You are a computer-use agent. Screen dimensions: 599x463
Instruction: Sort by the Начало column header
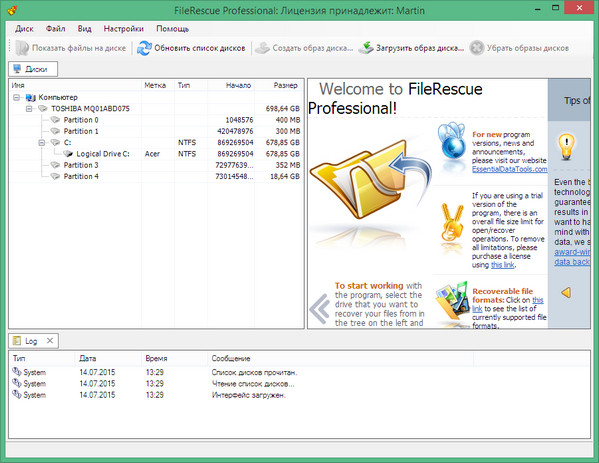coord(231,85)
